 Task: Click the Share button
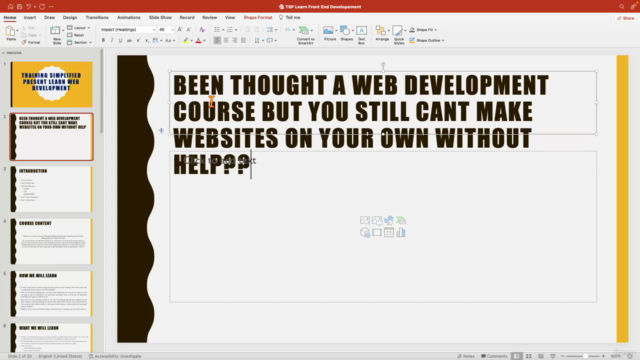pos(625,18)
